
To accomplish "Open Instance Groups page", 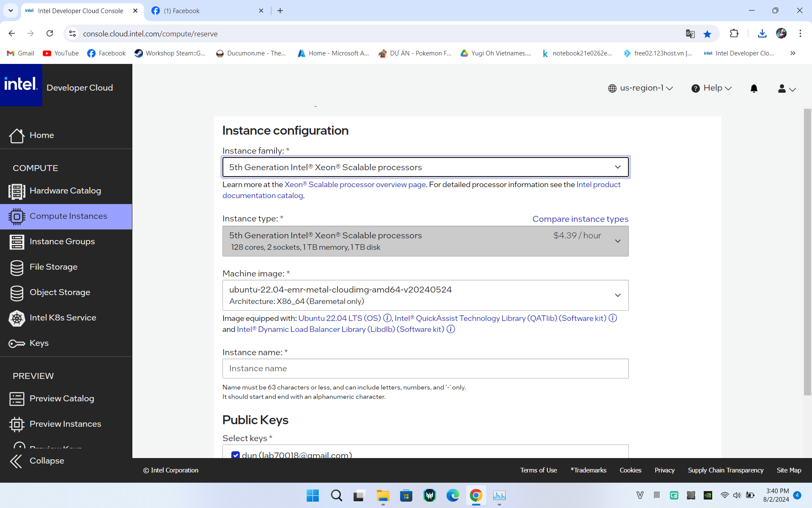I will click(66, 242).
